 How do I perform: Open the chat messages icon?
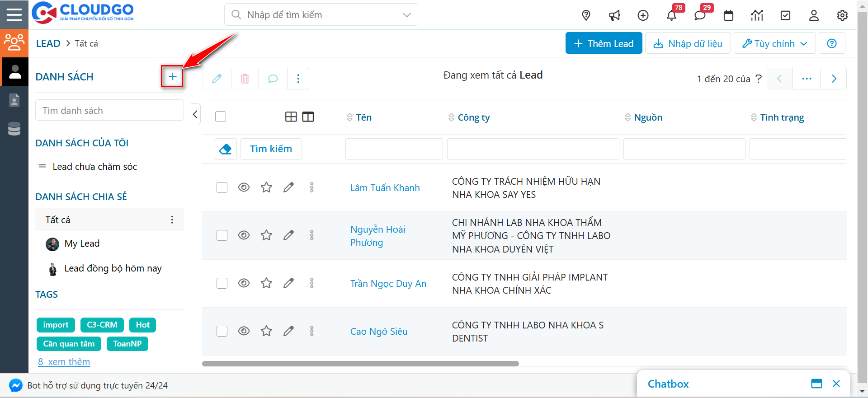[699, 15]
